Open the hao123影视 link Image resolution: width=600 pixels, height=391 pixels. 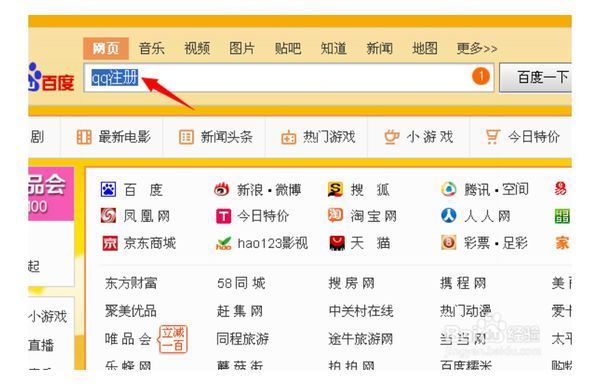point(272,243)
